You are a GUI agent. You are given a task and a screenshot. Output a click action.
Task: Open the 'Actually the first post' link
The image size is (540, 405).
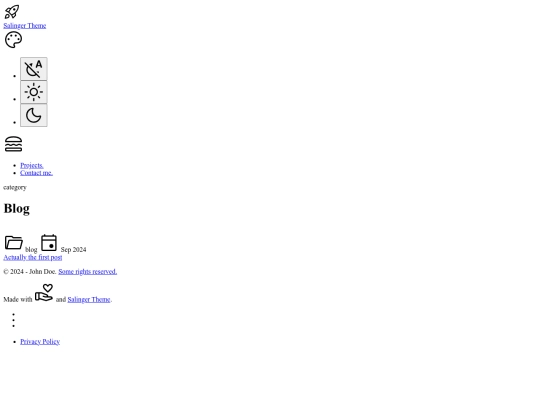[33, 257]
